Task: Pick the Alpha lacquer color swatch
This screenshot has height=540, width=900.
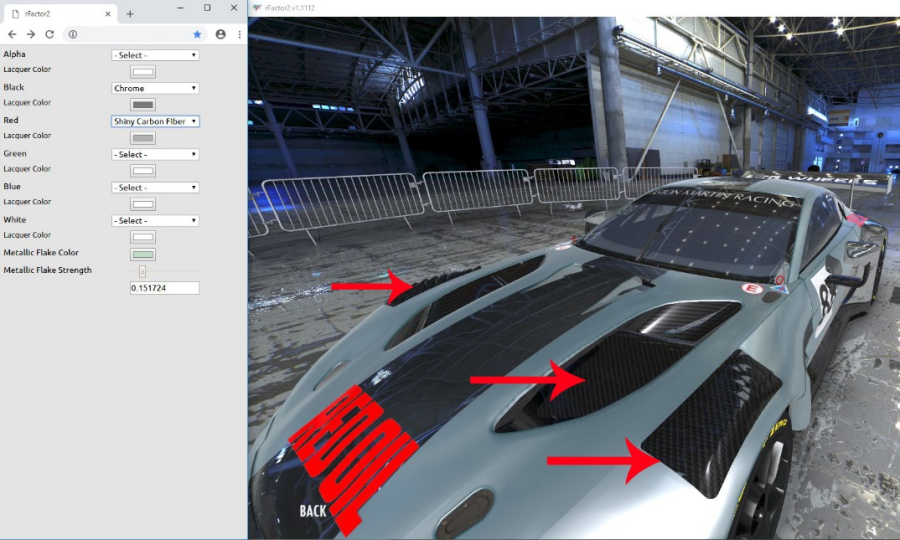Action: (x=143, y=72)
